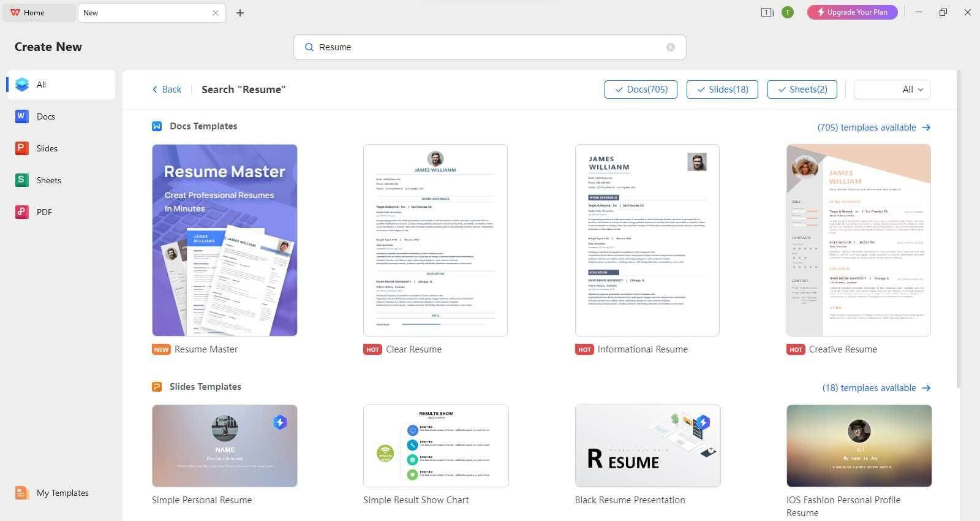
Task: Click the Slides P icon in sidebar
Action: coord(21,148)
